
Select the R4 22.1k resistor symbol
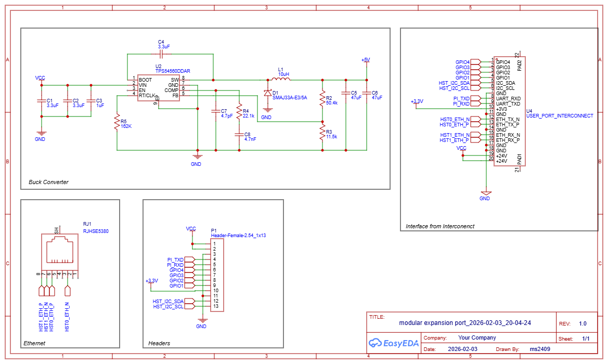pyautogui.click(x=239, y=111)
